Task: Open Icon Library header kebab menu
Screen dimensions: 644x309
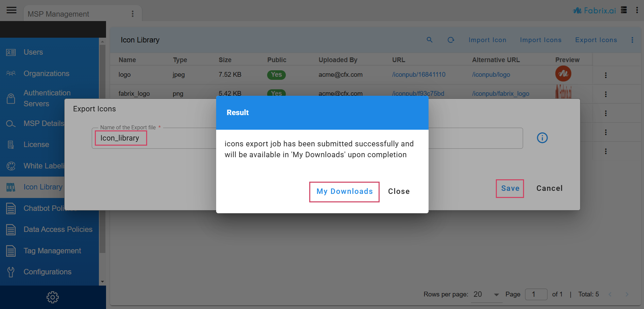Action: click(x=632, y=40)
